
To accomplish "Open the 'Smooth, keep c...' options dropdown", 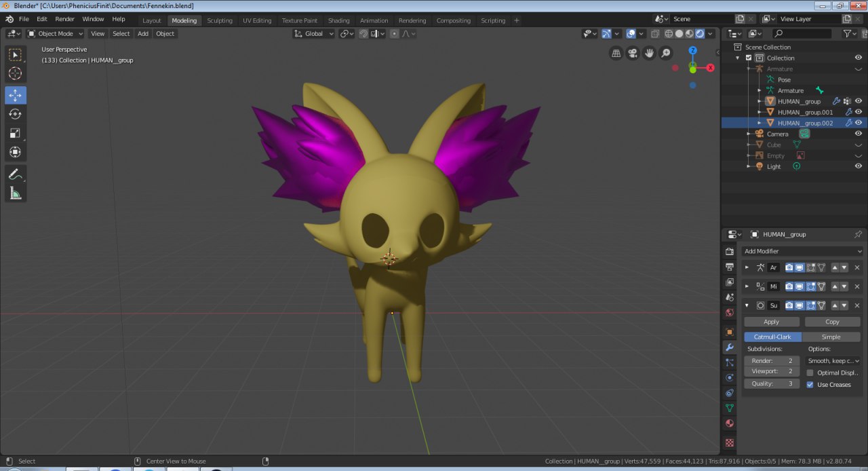I will click(x=833, y=361).
